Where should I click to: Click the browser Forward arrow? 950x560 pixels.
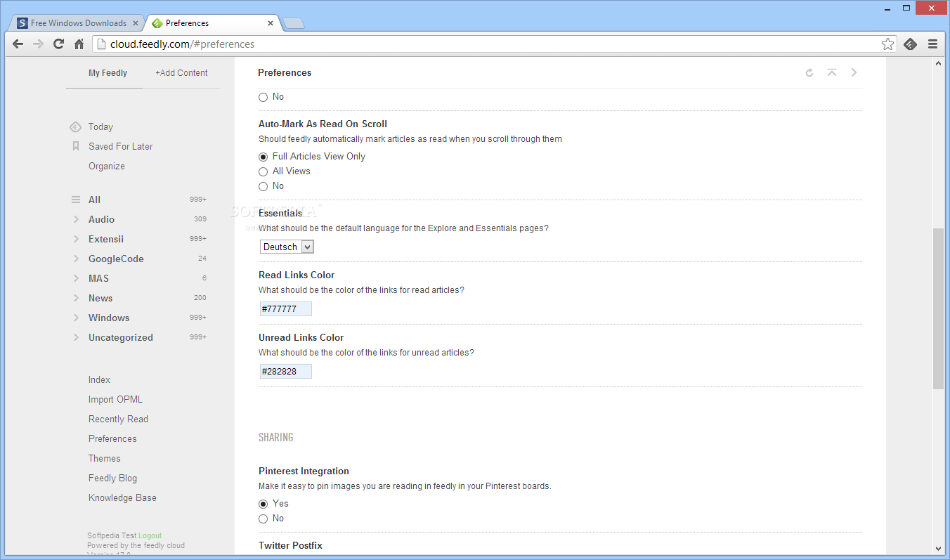tap(38, 44)
